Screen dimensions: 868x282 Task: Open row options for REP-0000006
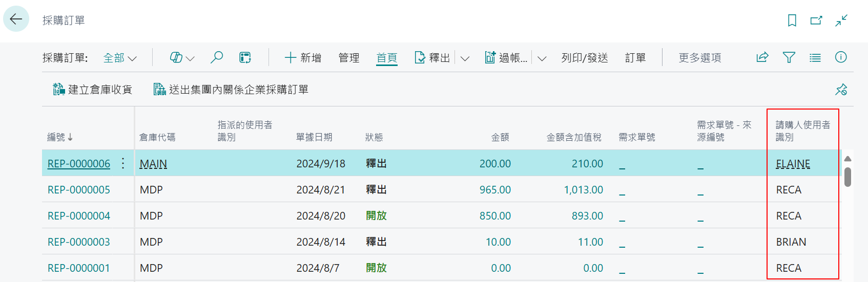click(x=123, y=163)
